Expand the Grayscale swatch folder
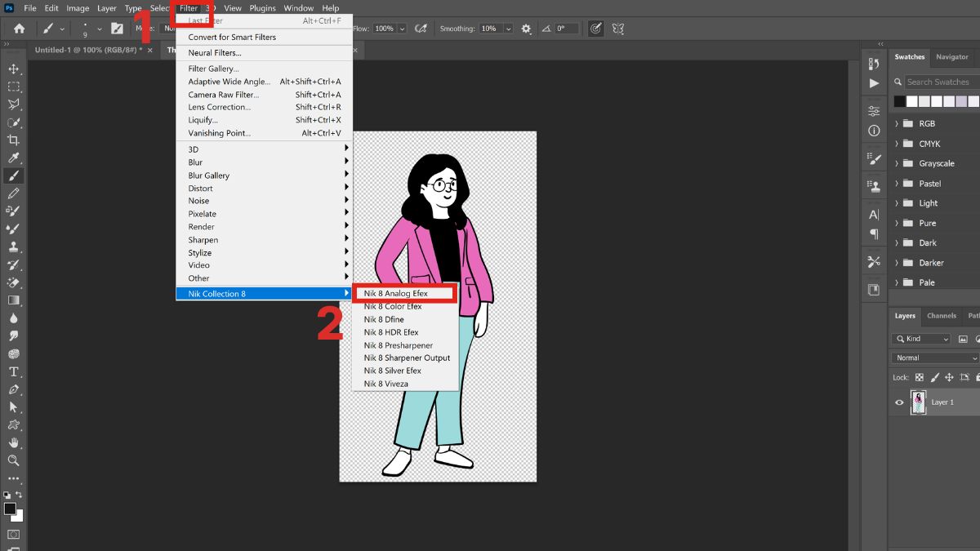Viewport: 980px width, 551px height. pyautogui.click(x=897, y=163)
